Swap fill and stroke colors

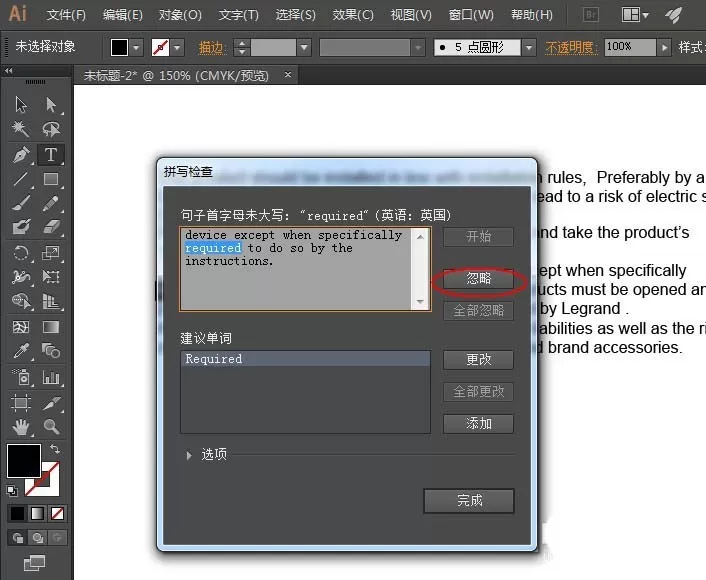tap(55, 449)
